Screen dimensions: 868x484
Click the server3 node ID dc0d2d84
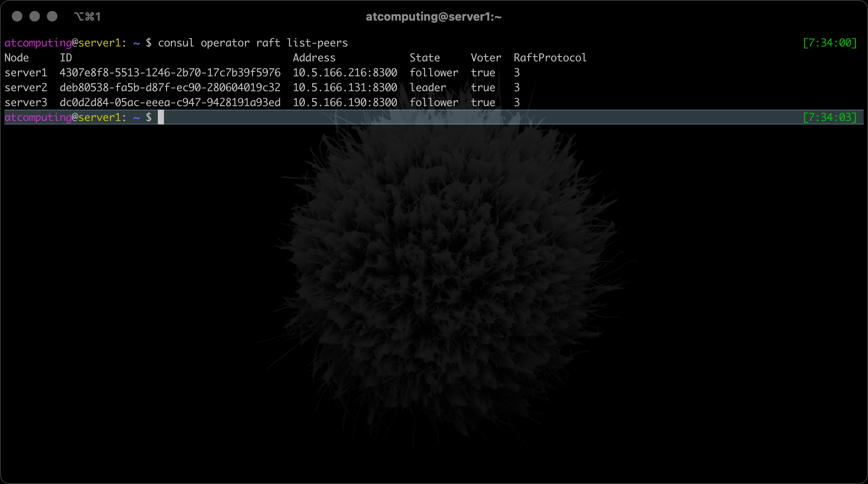(x=170, y=103)
